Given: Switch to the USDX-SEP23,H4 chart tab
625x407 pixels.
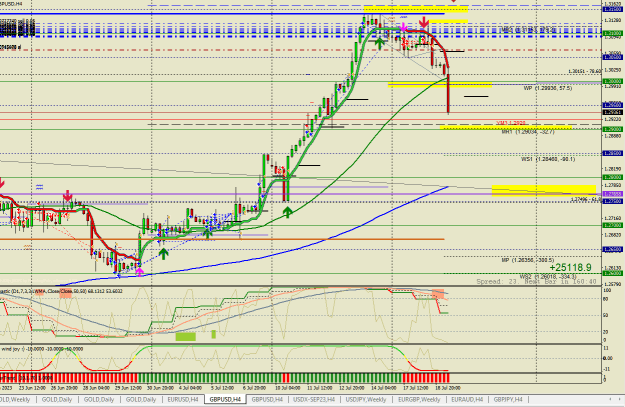Looking at the screenshot, I should click(x=314, y=399).
